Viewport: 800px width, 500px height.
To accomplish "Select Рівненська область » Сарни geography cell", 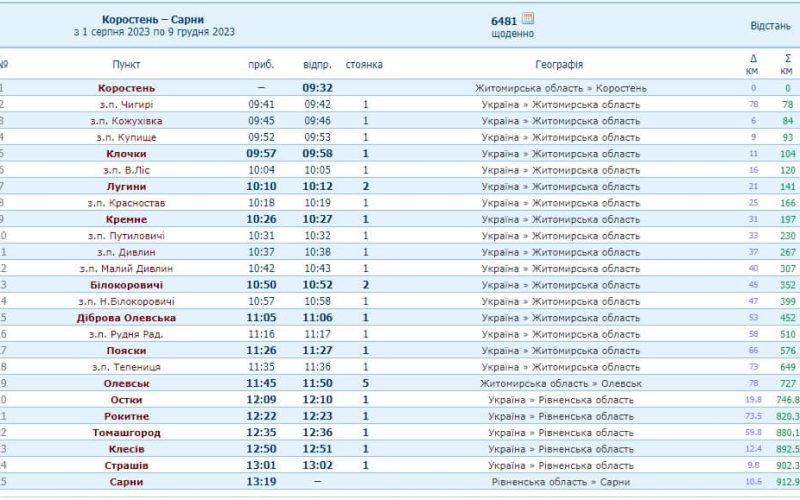I will coord(561,482).
